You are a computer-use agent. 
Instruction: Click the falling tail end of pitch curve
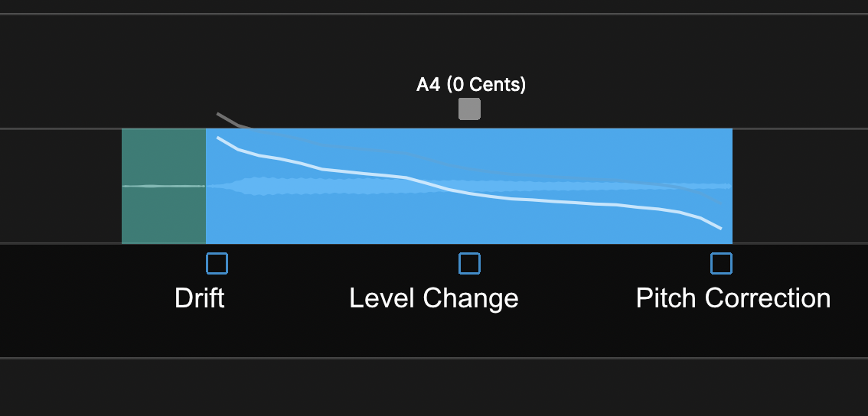[x=720, y=227]
